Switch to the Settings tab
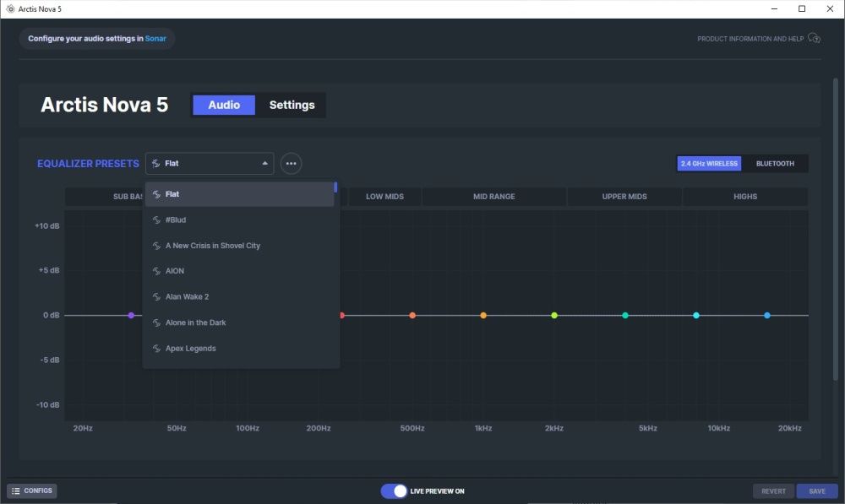Screen dimensions: 845x504 (x=292, y=105)
